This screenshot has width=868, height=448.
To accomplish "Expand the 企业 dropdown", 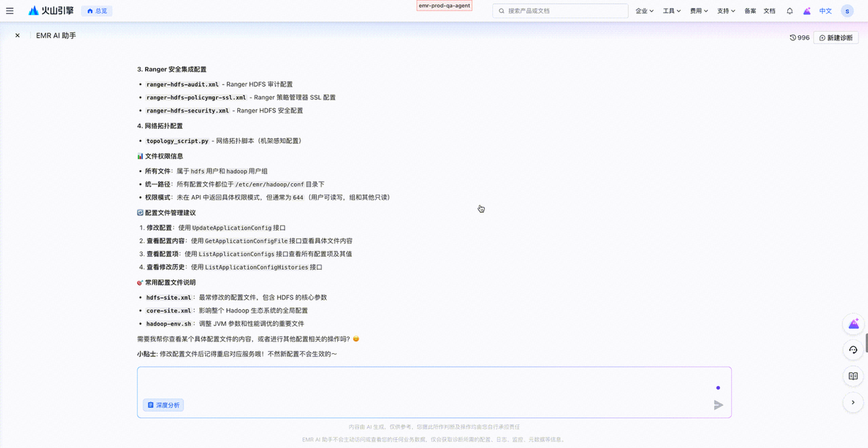I will point(645,11).
